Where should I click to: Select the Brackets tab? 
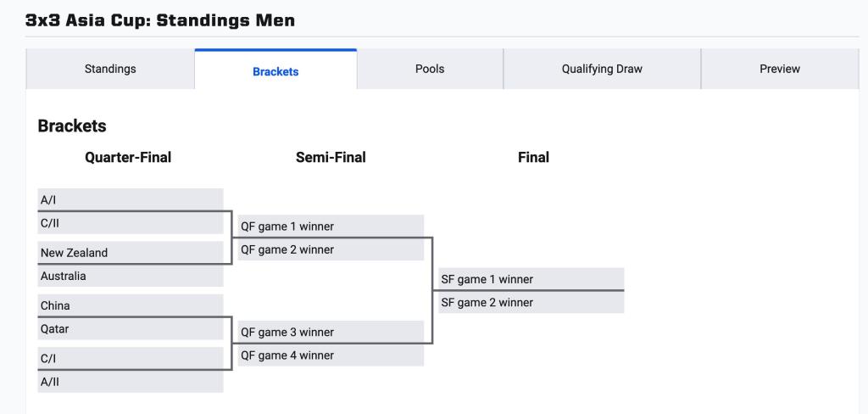click(x=275, y=71)
